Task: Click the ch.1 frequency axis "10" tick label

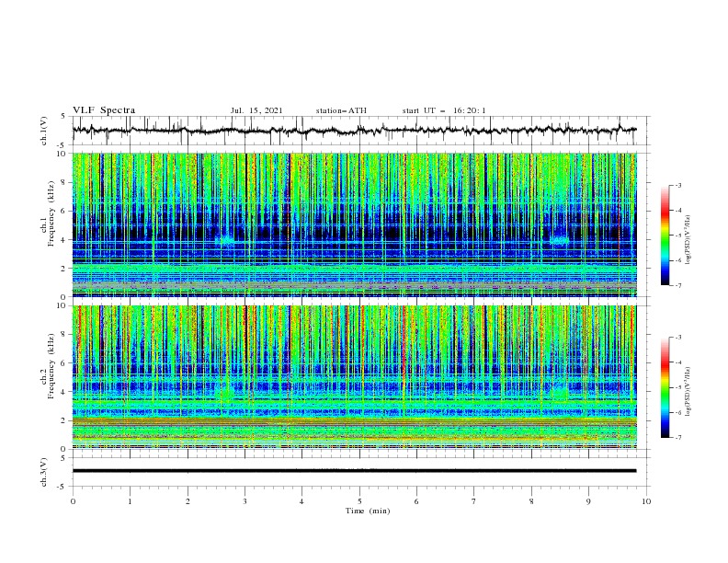Action: click(63, 154)
